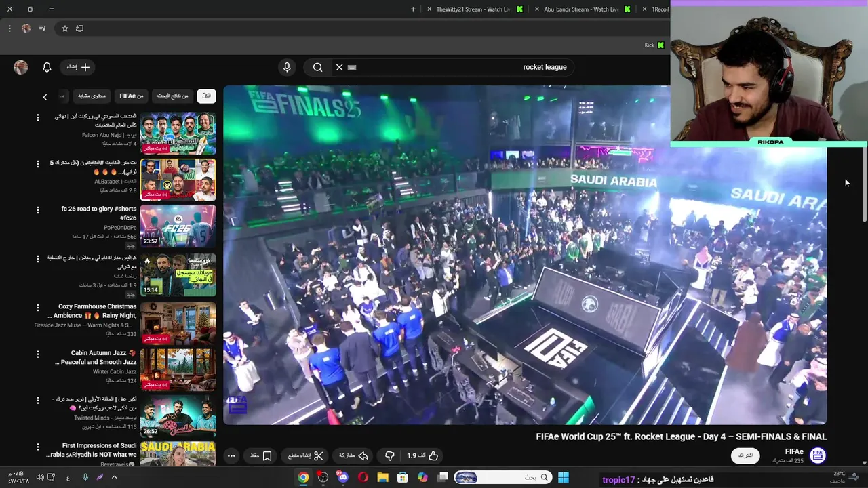
Task: Open the FIFAe channel avatar
Action: coord(818,455)
